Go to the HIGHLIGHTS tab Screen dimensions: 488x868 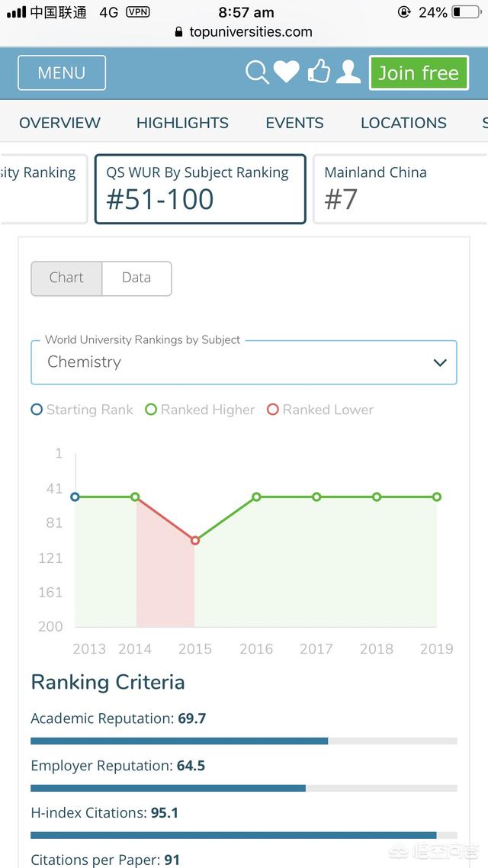[182, 123]
